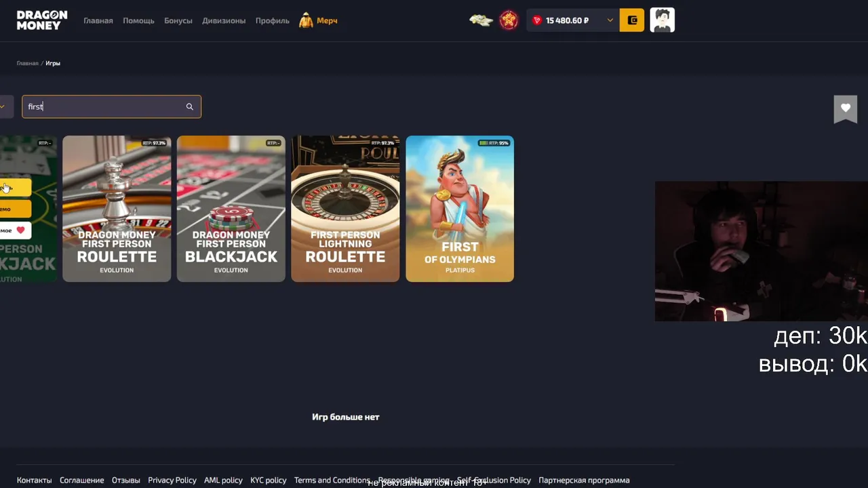868x488 pixels.
Task: Click the red TRON currency icon
Action: [537, 20]
